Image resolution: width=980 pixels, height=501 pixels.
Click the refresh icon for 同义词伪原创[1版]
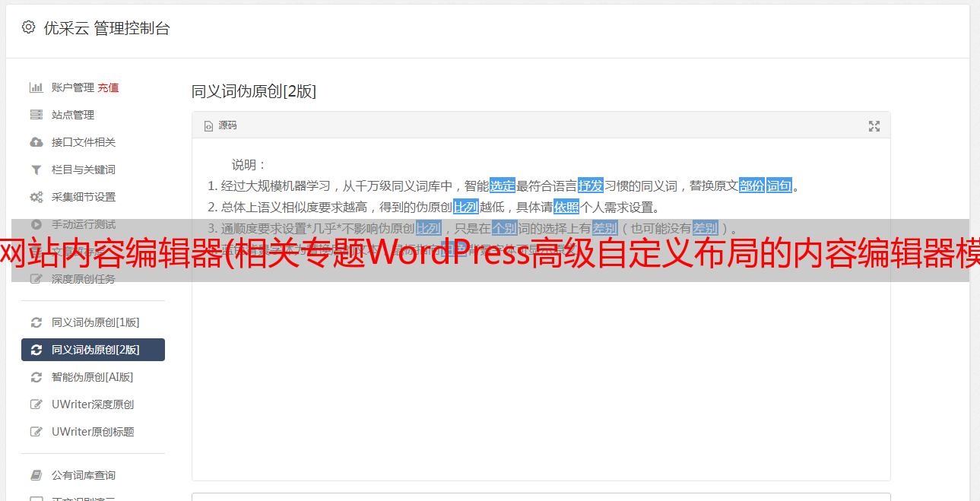pyautogui.click(x=36, y=322)
